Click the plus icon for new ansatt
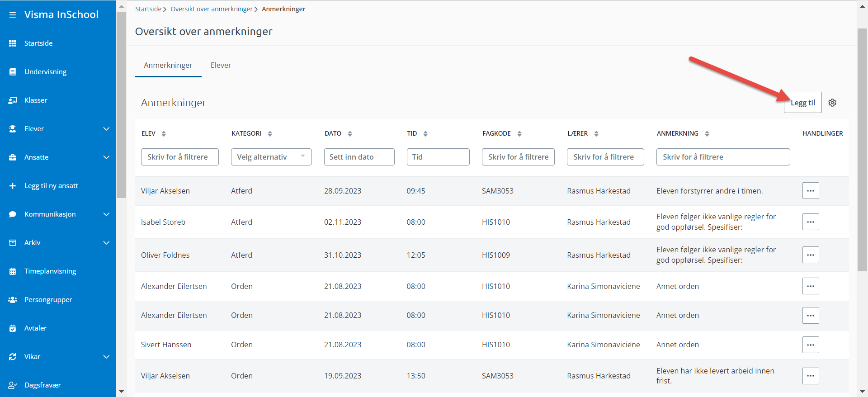Viewport: 868px width, 397px height. (13, 186)
